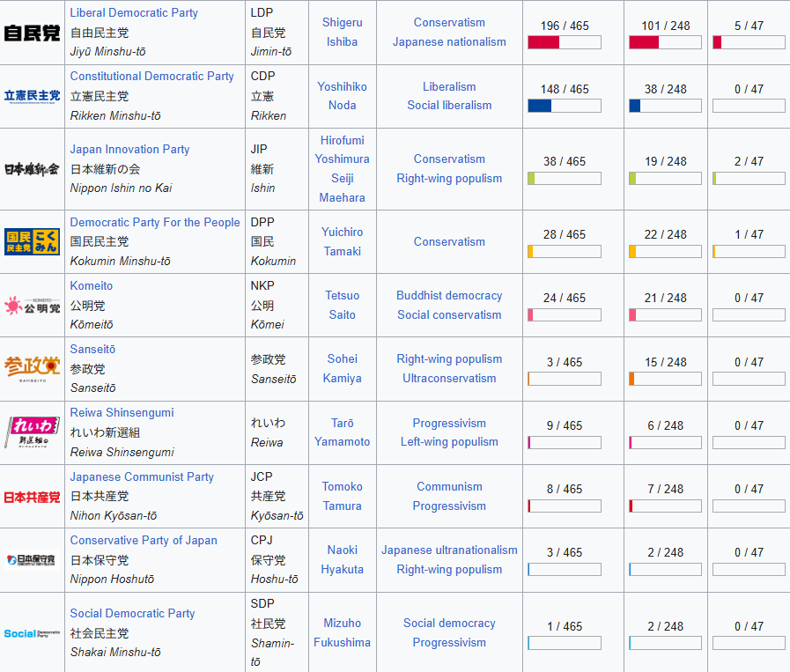Click the Democratic Party For the People logo
This screenshot has width=790, height=672.
pos(33,242)
